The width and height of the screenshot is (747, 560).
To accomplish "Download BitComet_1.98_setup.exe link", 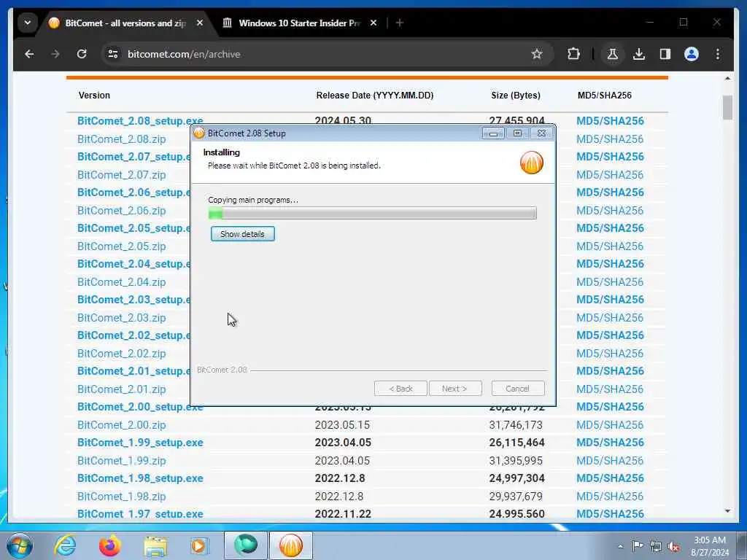I will (x=140, y=478).
